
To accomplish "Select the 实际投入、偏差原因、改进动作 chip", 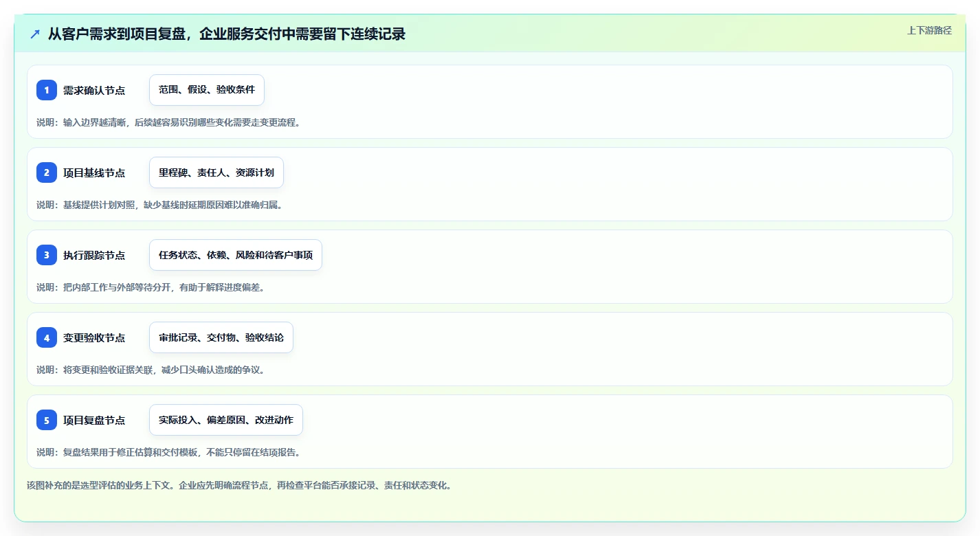I will point(226,420).
